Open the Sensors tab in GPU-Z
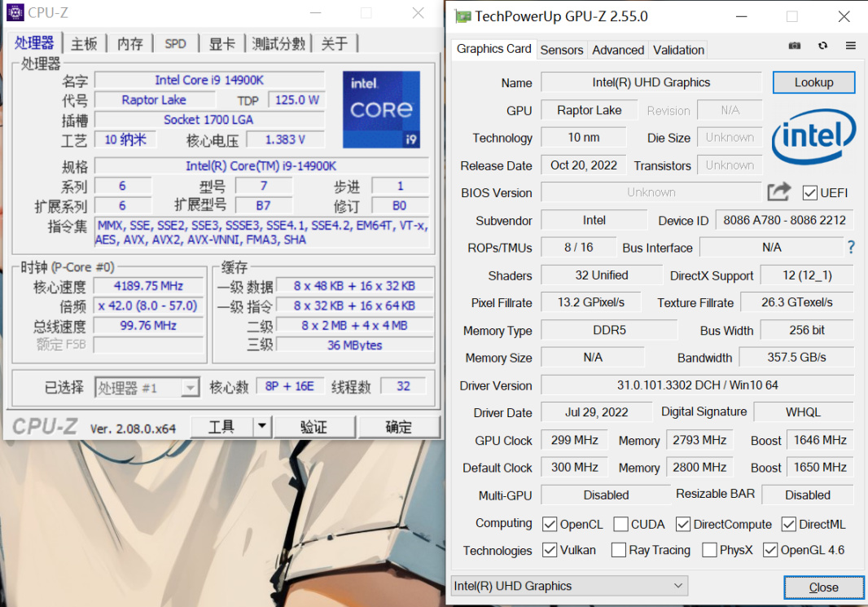Viewport: 868px width, 607px height. click(561, 50)
